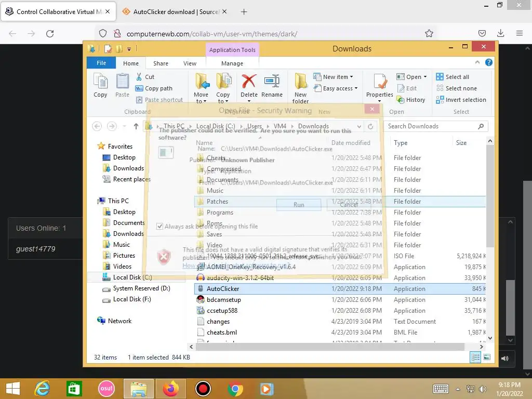
Task: Open Internet Explorer from VM taskbar
Action: 42,389
